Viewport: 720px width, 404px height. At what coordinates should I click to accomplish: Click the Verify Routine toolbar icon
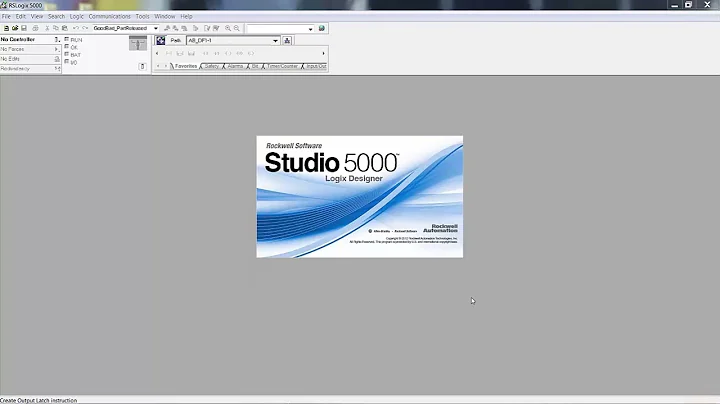click(x=207, y=28)
